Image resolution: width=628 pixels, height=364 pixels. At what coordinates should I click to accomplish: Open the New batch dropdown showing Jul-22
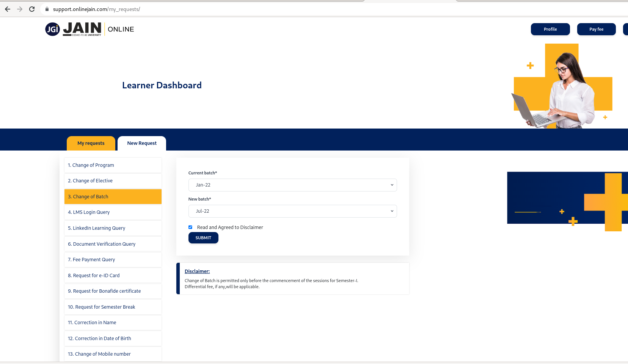pyautogui.click(x=292, y=211)
